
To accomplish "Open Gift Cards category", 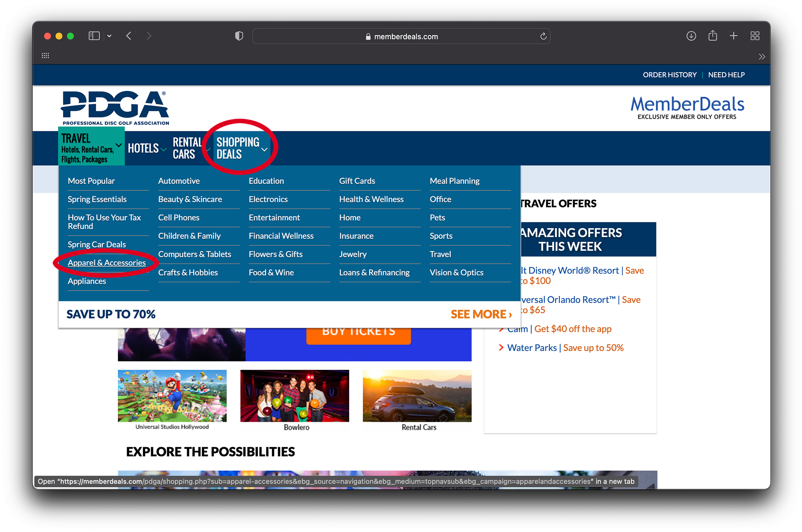I will tap(357, 181).
